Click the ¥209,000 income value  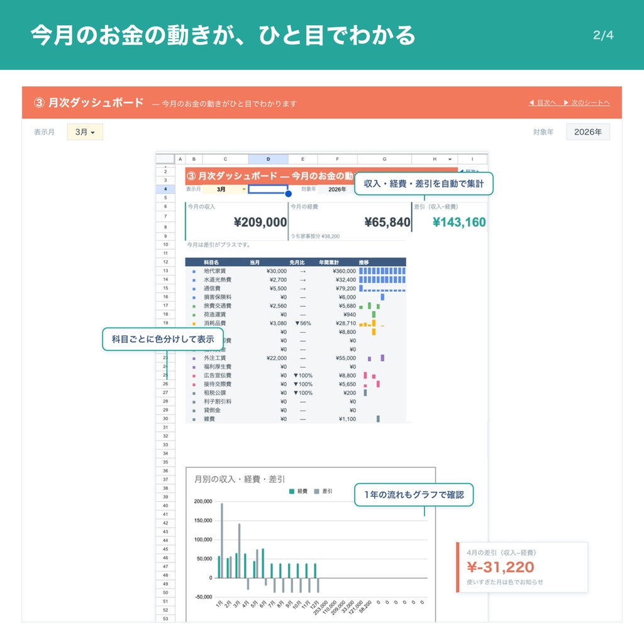260,222
